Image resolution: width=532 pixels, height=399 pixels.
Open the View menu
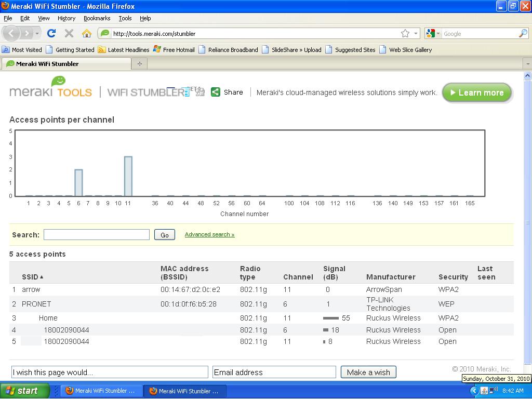pyautogui.click(x=44, y=18)
